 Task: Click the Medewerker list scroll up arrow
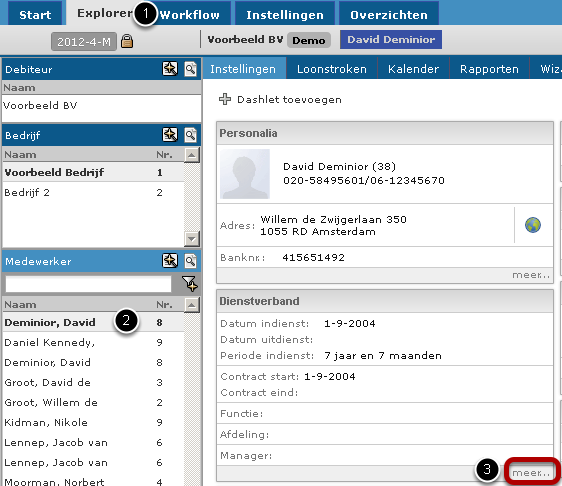coord(192,305)
